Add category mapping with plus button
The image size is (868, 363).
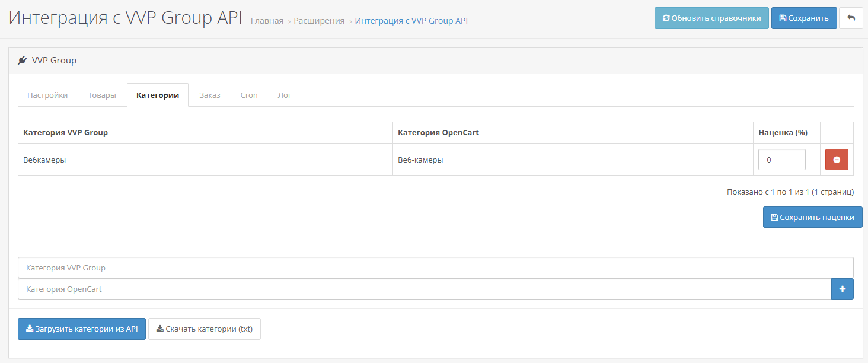pos(843,289)
